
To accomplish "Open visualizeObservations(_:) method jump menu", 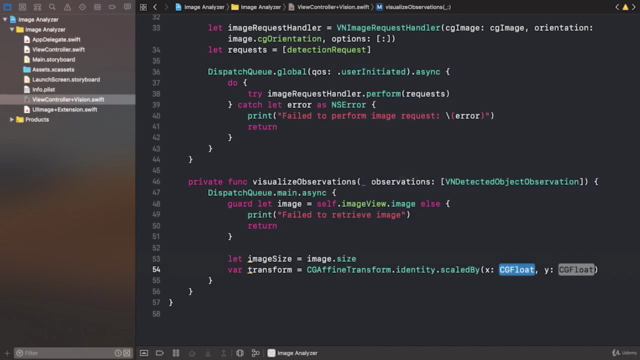I will coord(414,7).
